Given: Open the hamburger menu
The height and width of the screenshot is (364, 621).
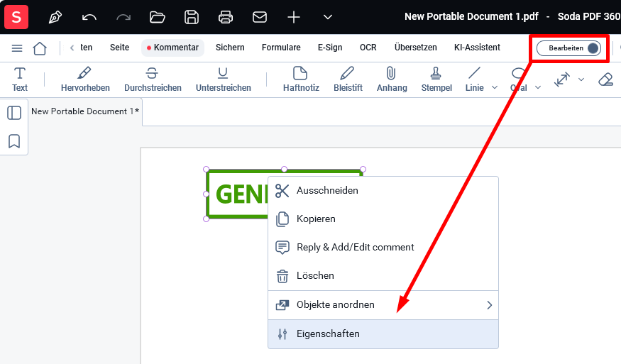Looking at the screenshot, I should click(x=17, y=48).
